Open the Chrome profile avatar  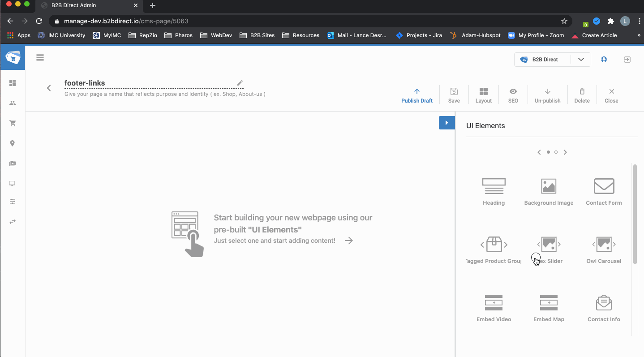[625, 21]
